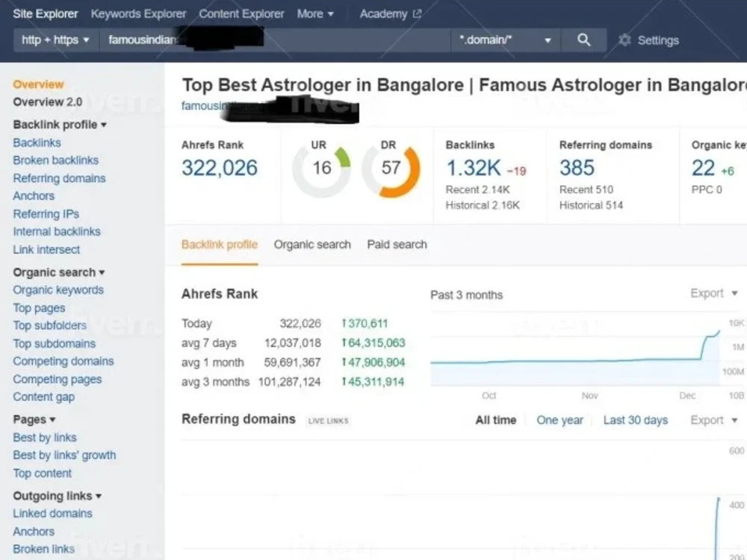Select Last 30 days range
This screenshot has width=747, height=560.
636,420
